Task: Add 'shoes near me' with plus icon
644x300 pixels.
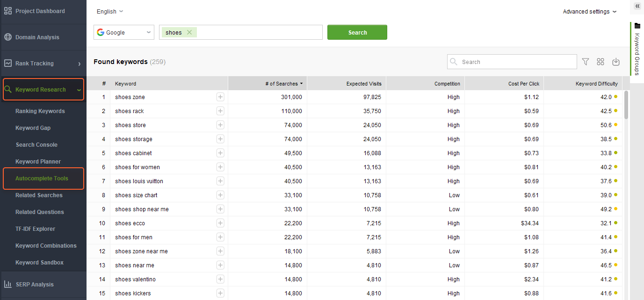Action: point(220,265)
